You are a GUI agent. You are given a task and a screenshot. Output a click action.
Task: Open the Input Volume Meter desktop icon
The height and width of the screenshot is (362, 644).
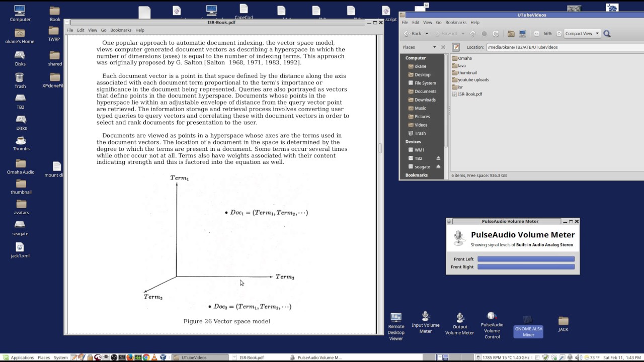tap(426, 322)
